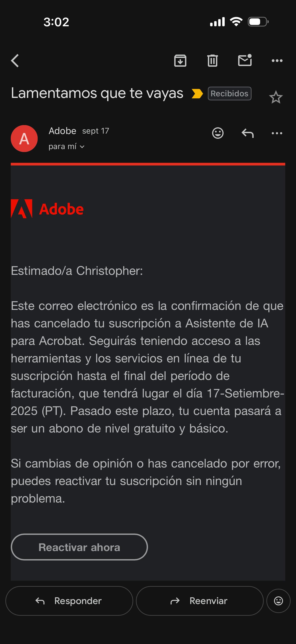Tap the battery status indicator
296x644 pixels.
[x=258, y=22]
